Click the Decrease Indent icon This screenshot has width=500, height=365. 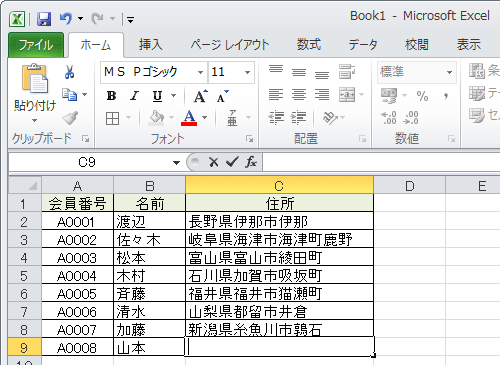pos(276,117)
